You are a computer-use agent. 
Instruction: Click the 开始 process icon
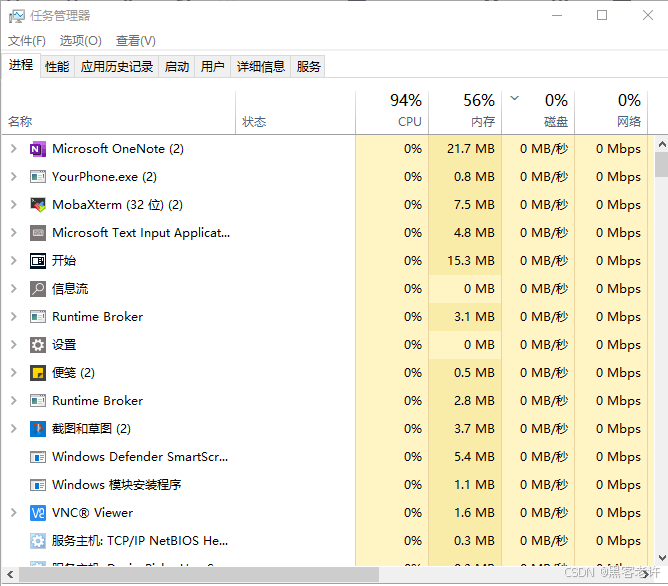tap(38, 261)
